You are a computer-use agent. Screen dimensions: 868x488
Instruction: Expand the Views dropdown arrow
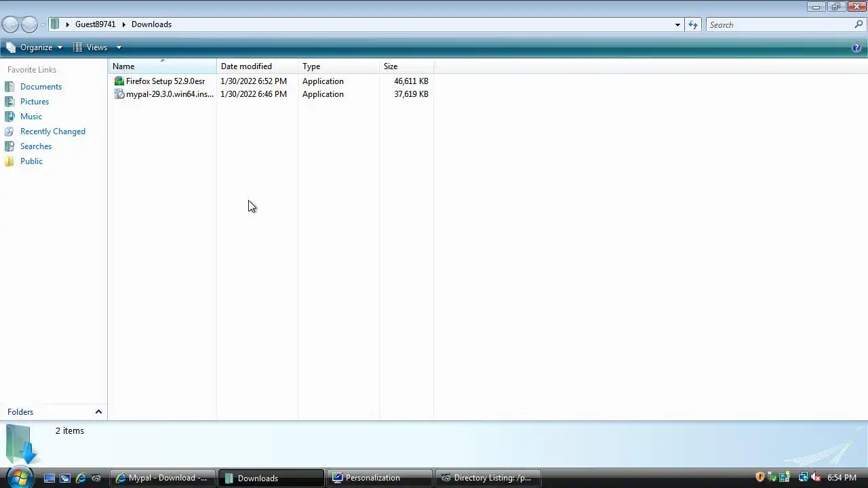tap(118, 47)
